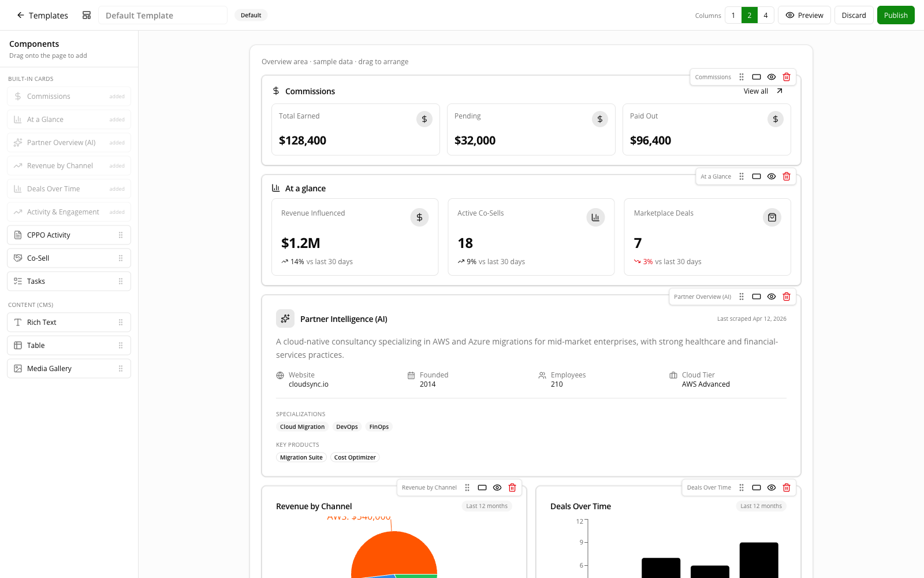The image size is (924, 578).
Task: Open the template Preview
Action: 804,16
